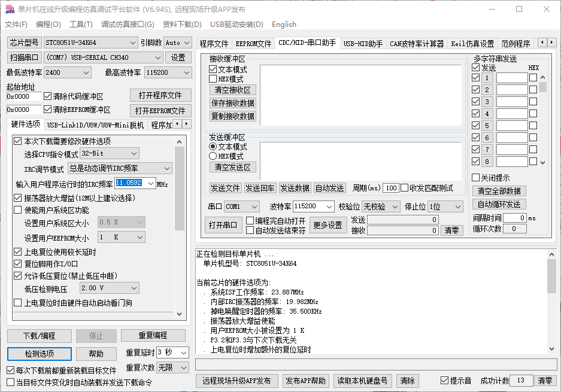Click the application logo in the title bar
This screenshot has width=561, height=392.
[10, 10]
